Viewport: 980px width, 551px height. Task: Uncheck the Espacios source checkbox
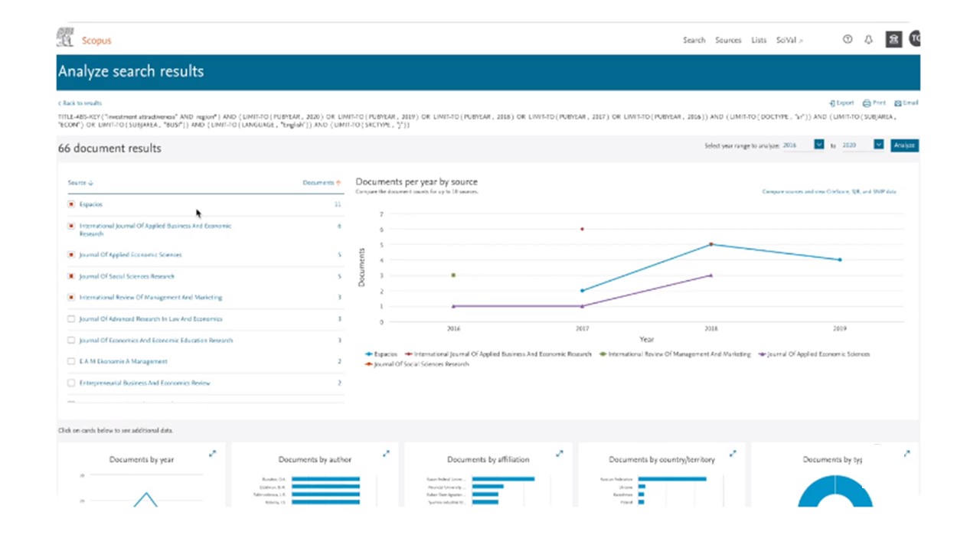(x=71, y=204)
